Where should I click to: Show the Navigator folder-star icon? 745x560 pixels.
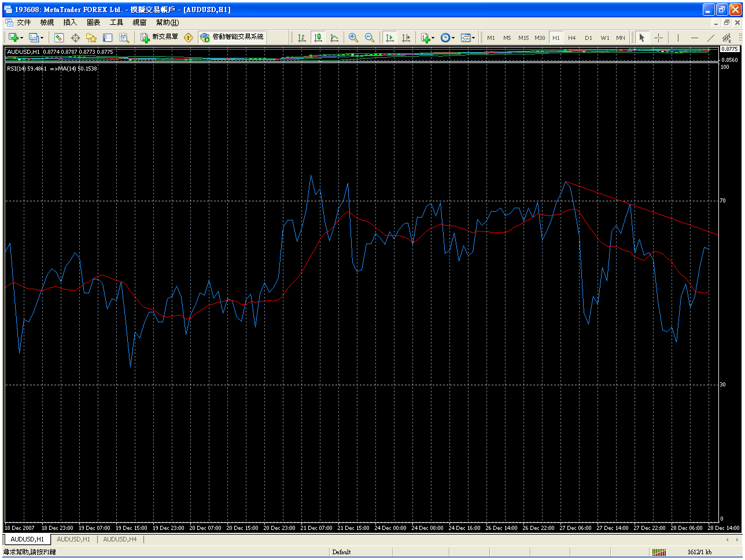[x=91, y=38]
